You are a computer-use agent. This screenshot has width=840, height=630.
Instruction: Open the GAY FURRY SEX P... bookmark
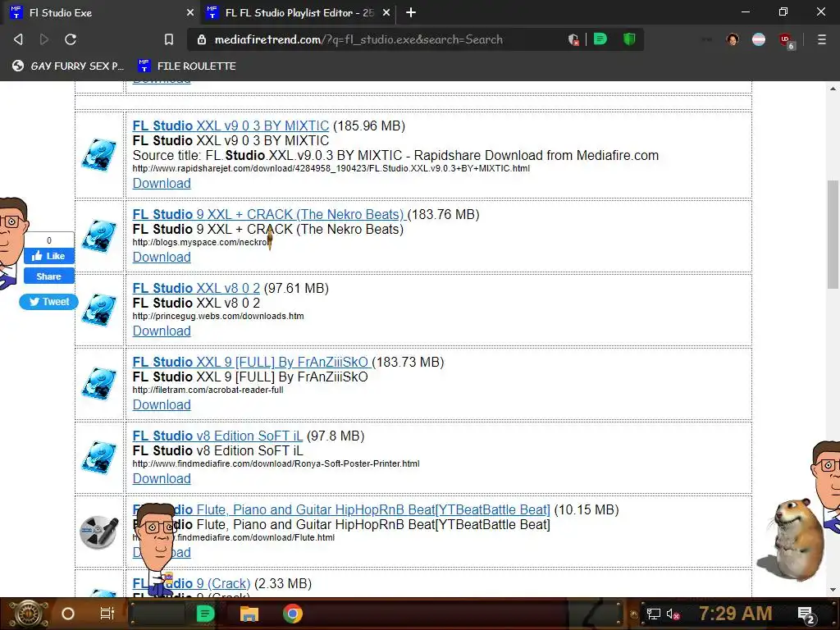(x=68, y=66)
